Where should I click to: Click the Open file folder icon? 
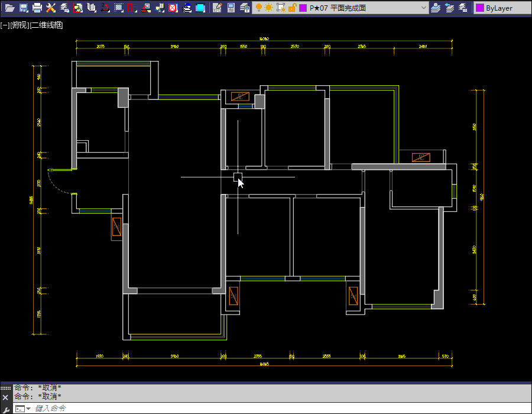(x=9, y=8)
